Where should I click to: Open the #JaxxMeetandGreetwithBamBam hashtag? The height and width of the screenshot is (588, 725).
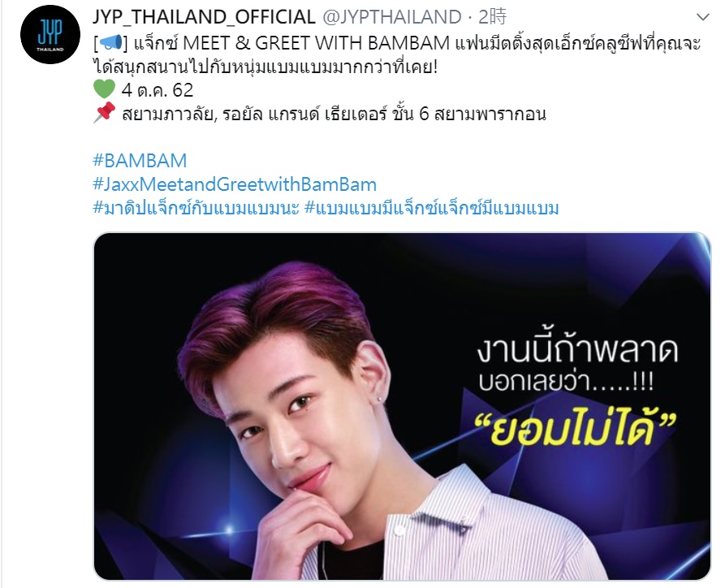click(x=235, y=184)
